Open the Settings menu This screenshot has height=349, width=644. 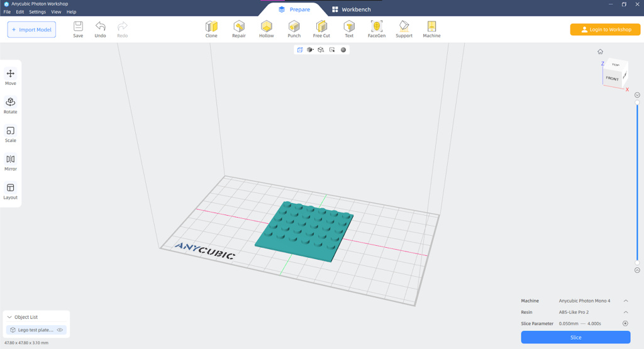(37, 12)
